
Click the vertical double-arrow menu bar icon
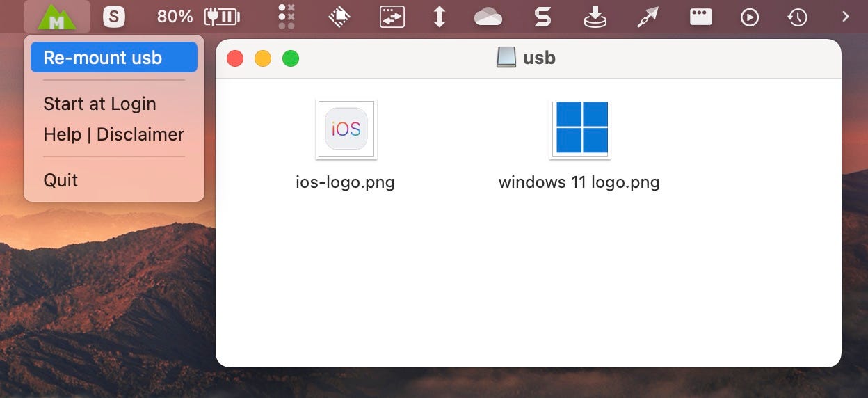click(x=439, y=17)
